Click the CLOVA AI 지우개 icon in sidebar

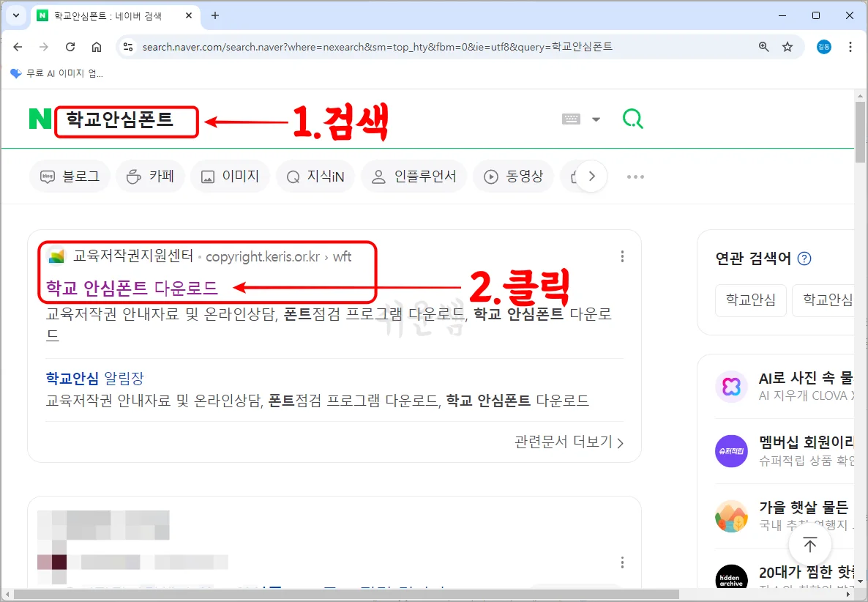(x=731, y=387)
